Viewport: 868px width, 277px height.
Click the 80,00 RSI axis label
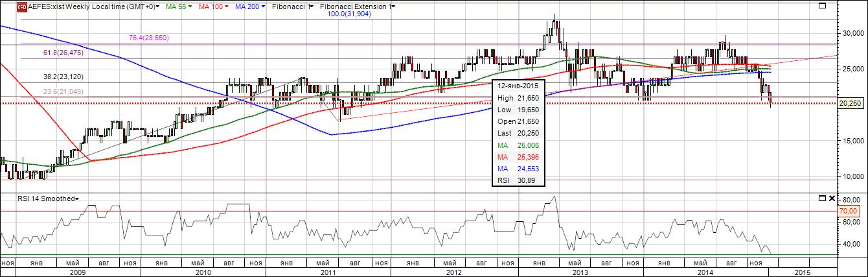tap(851, 199)
